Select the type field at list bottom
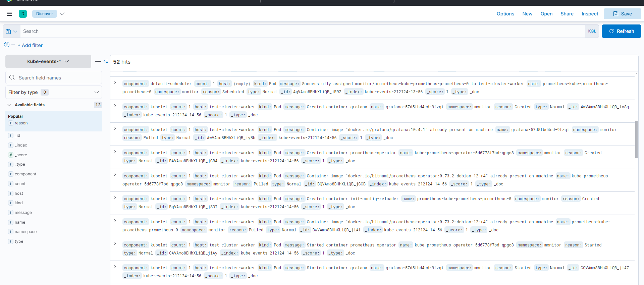The image size is (644, 285). [x=19, y=241]
